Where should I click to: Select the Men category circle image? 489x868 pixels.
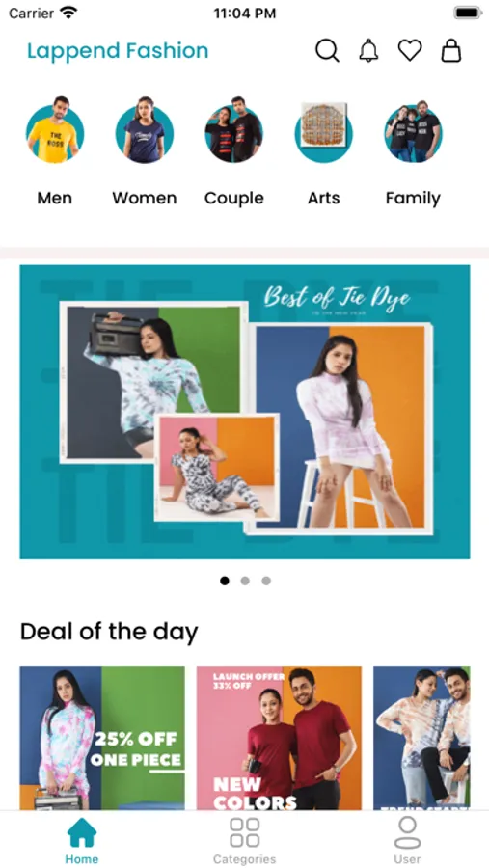55,130
